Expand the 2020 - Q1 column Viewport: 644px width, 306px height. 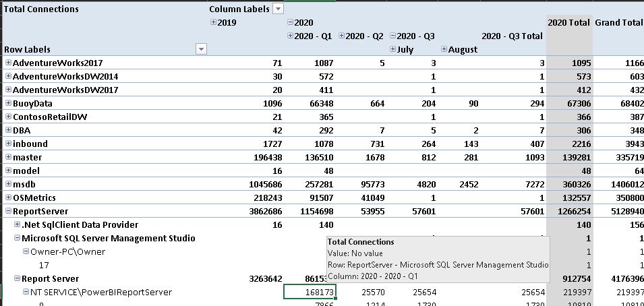pyautogui.click(x=291, y=36)
